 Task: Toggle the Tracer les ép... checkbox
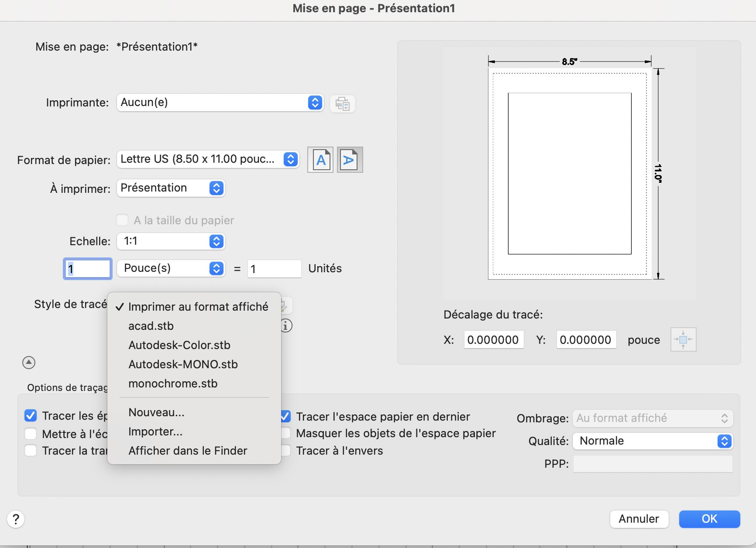[31, 416]
